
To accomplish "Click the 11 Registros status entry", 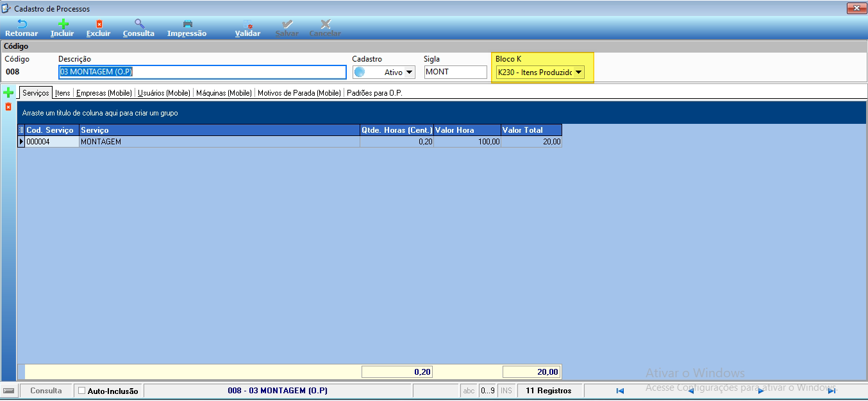I will pos(548,390).
